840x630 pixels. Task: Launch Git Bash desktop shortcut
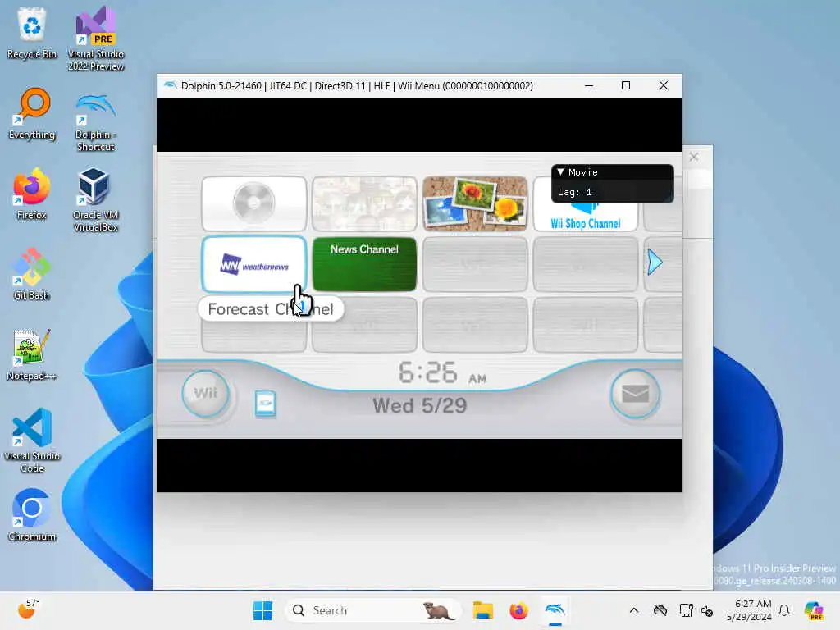[x=32, y=274]
